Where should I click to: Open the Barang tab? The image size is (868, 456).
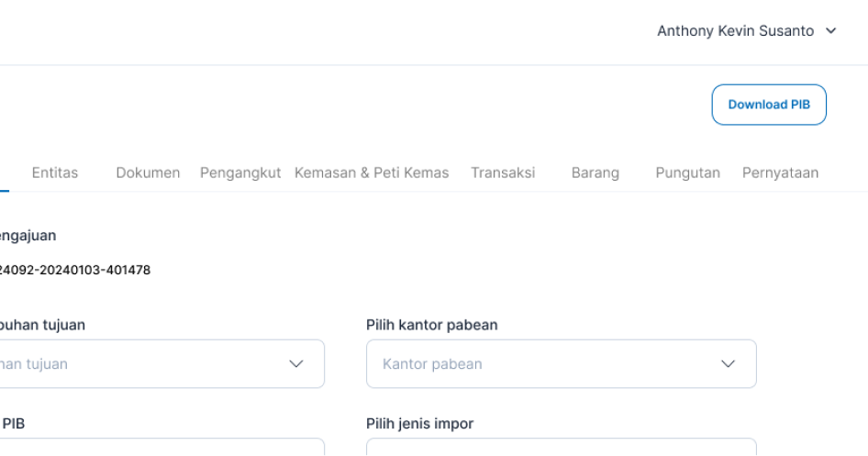[595, 172]
